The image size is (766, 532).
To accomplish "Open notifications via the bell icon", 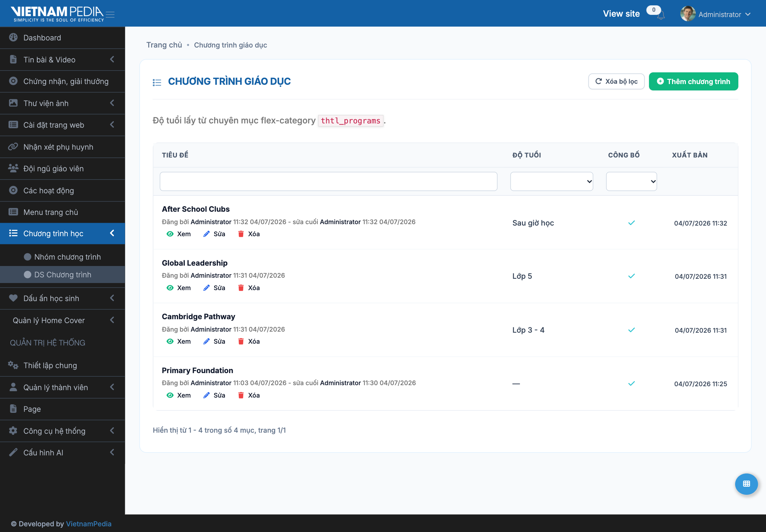I will (x=661, y=16).
